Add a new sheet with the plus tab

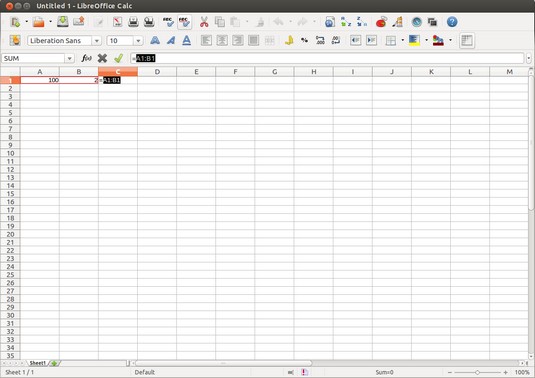[x=54, y=363]
